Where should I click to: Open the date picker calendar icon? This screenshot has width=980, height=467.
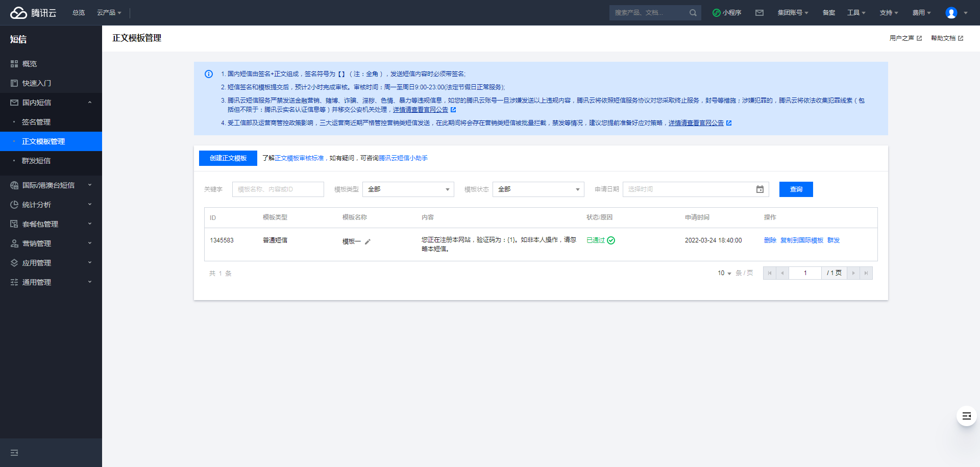[x=760, y=189]
